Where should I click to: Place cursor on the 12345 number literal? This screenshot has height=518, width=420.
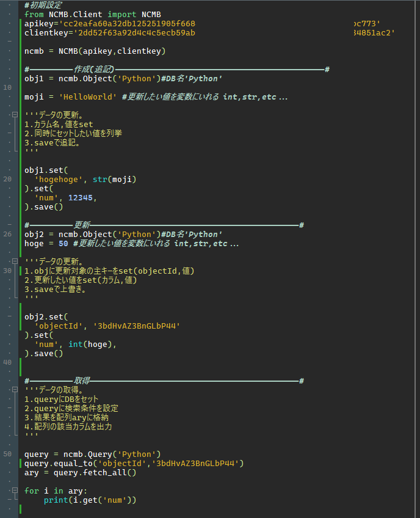80,198
